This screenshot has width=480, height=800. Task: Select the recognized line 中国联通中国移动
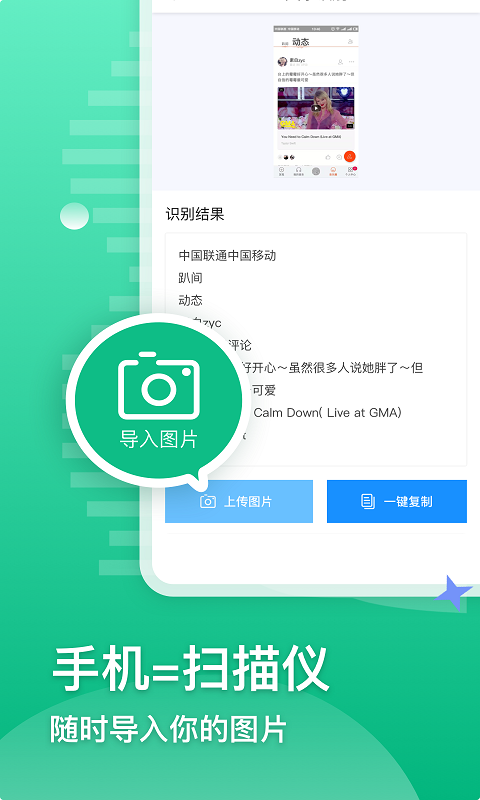pyautogui.click(x=227, y=256)
